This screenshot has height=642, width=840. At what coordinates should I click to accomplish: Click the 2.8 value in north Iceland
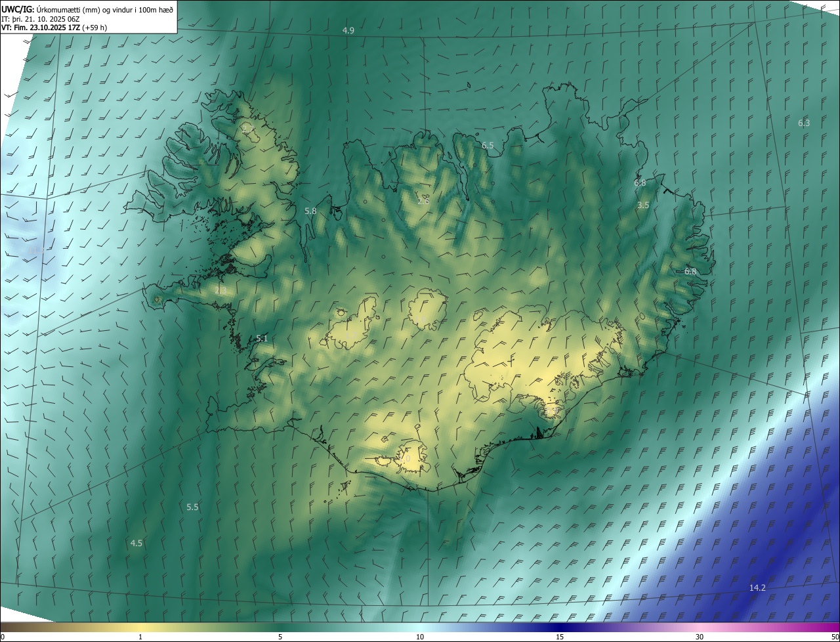(423, 200)
